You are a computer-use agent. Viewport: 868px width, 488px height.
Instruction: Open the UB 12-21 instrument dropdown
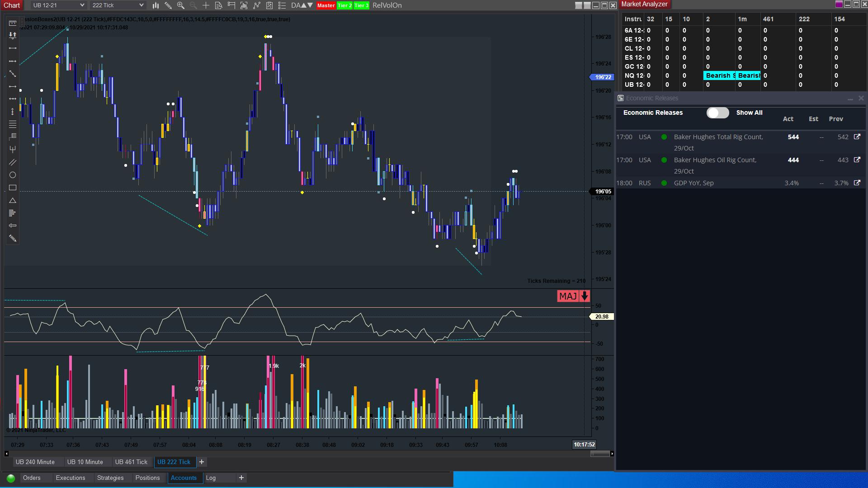(58, 5)
